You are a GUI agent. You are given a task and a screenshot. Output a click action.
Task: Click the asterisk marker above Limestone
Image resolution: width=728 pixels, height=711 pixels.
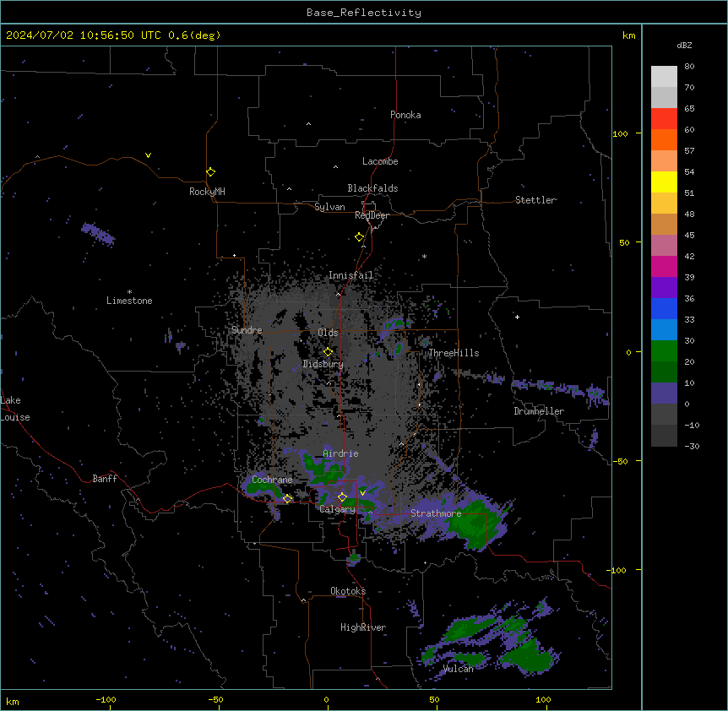point(129,292)
